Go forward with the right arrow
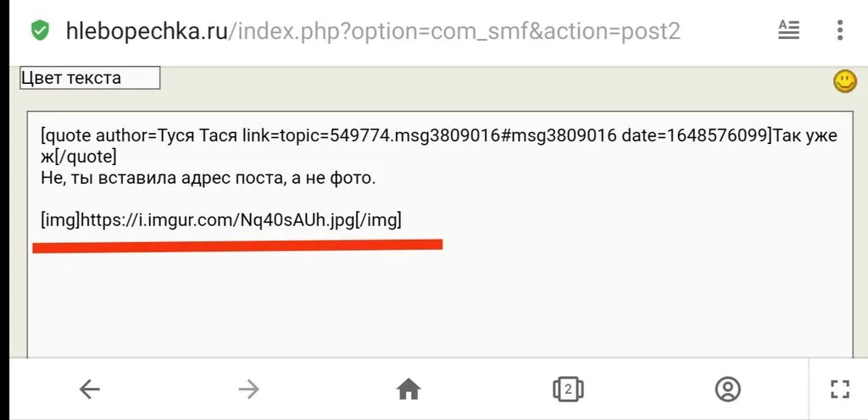Viewport: 868px width, 420px height. coord(248,389)
